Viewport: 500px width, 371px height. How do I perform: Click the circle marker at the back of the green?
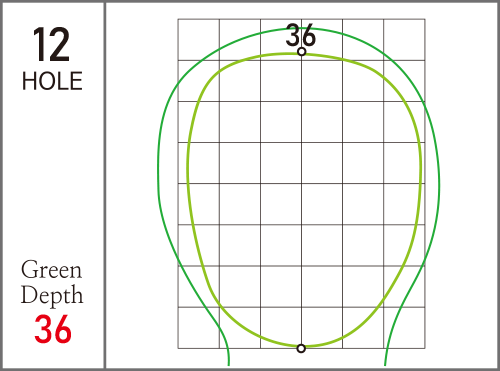click(x=302, y=52)
